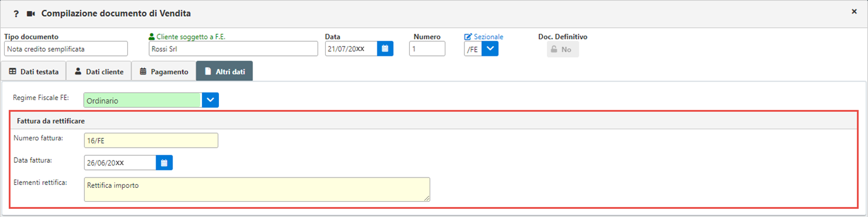The height and width of the screenshot is (217, 868).
Task: Switch to the Dati testata tab
Action: pos(33,72)
